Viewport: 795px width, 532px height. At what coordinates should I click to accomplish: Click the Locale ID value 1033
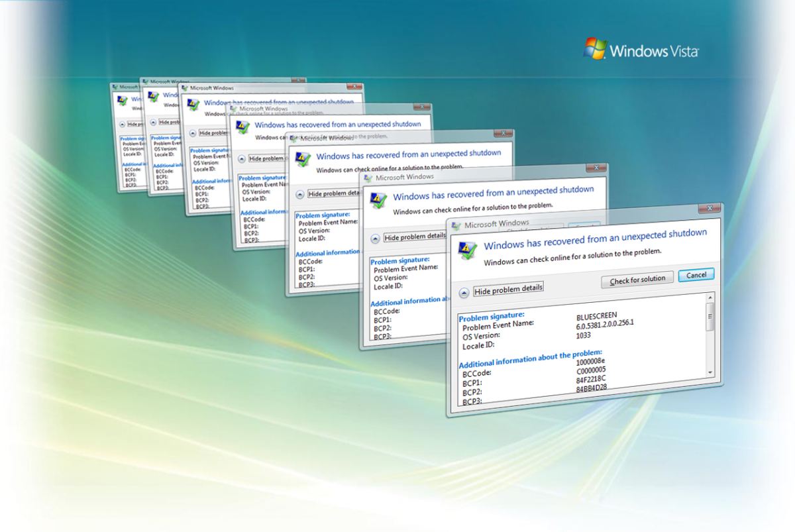(584, 335)
